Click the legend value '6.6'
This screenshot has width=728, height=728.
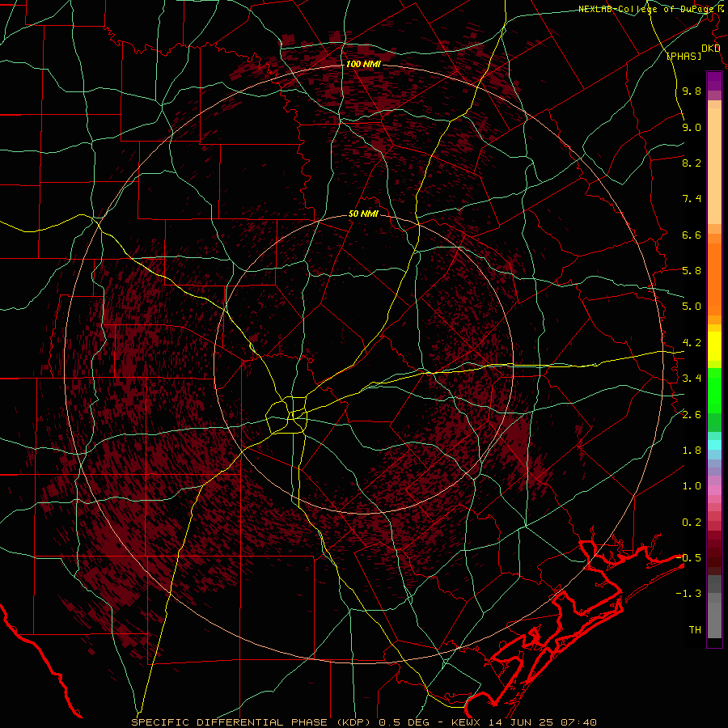(x=692, y=235)
